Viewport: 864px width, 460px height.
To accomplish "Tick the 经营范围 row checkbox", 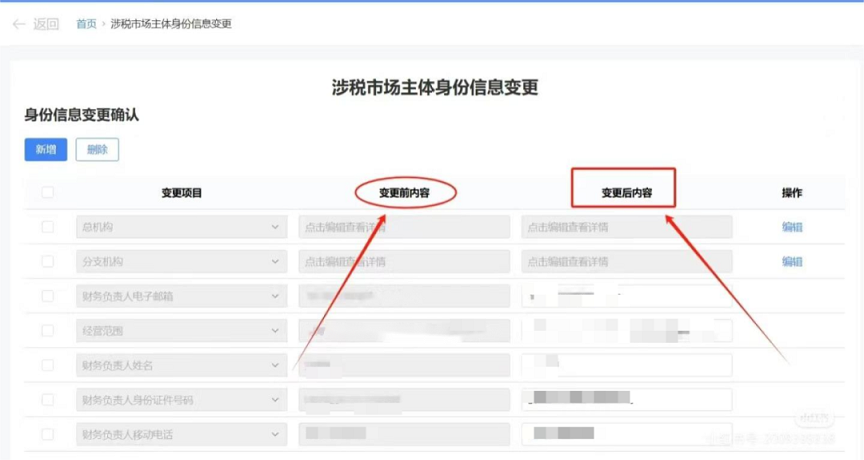I will pyautogui.click(x=47, y=331).
